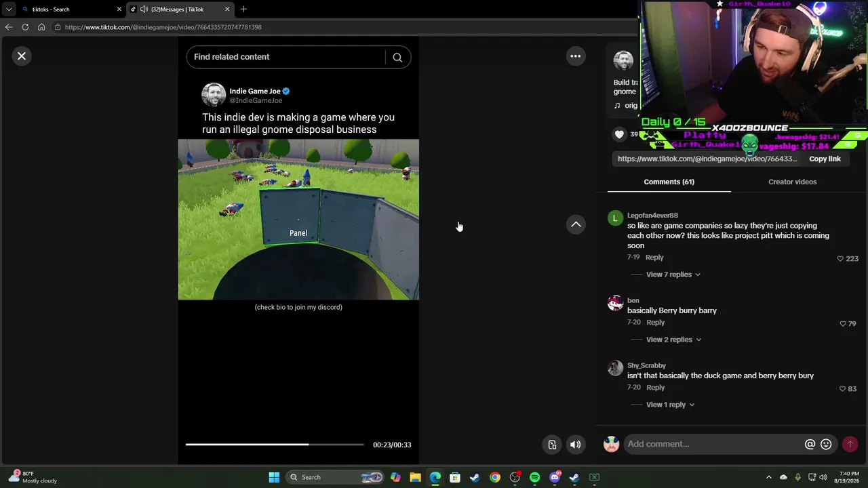
Task: Open Legofan4ever88's profile avatar
Action: point(615,218)
